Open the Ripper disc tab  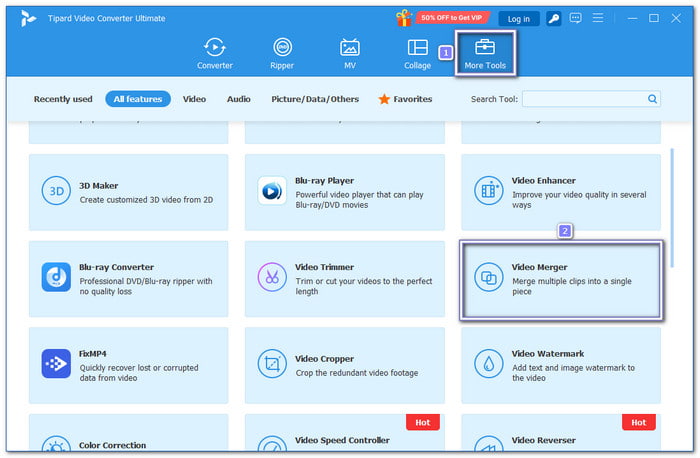[x=282, y=53]
